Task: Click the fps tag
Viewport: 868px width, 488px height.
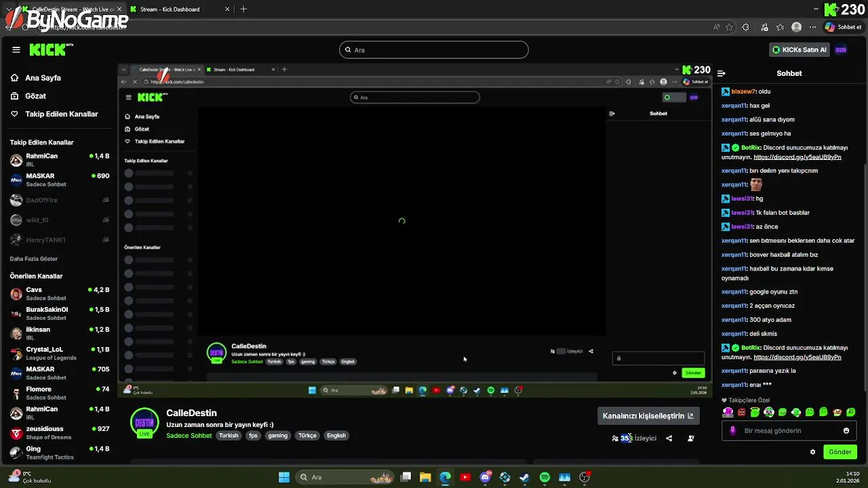Action: pyautogui.click(x=253, y=436)
